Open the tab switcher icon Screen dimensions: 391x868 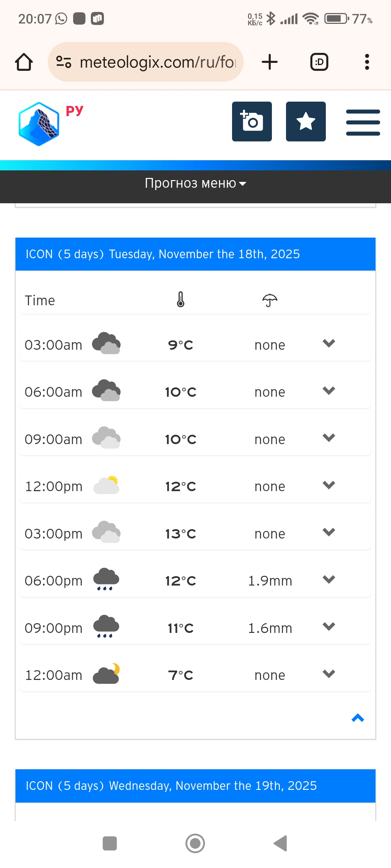tap(319, 62)
